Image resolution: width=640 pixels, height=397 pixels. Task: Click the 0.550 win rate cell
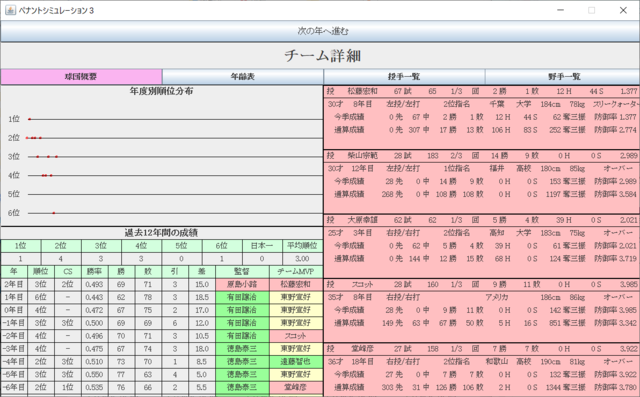(94, 375)
